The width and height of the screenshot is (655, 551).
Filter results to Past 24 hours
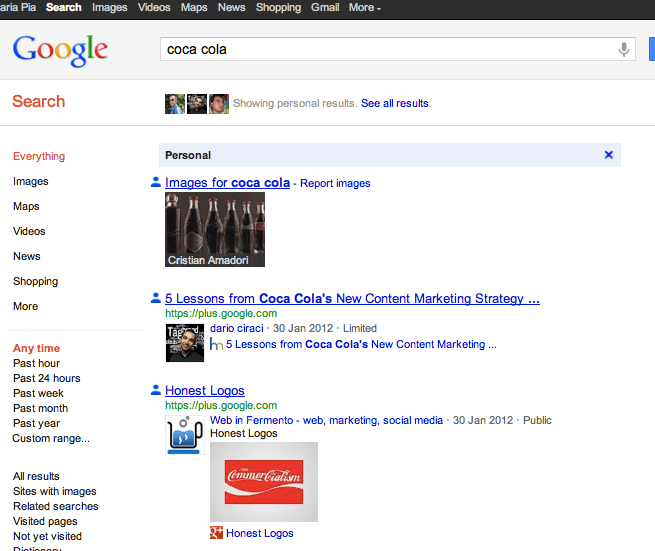point(46,378)
